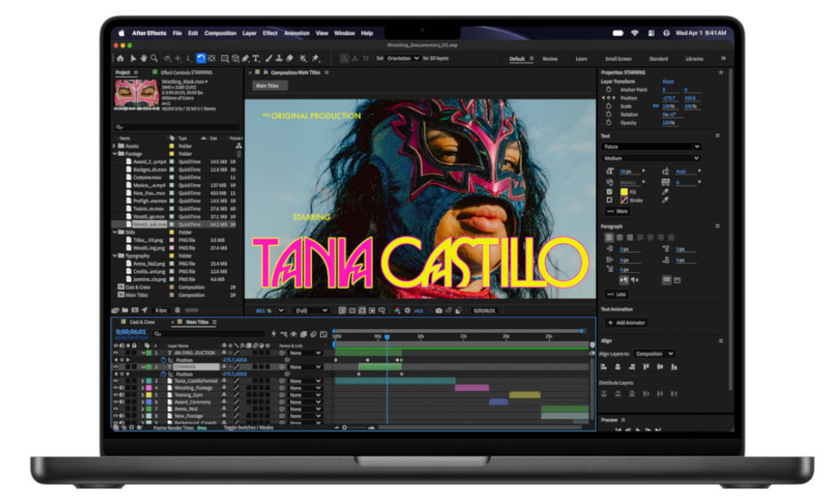Toggle the Fill checkbox
The image size is (840, 504).
[x=608, y=192]
